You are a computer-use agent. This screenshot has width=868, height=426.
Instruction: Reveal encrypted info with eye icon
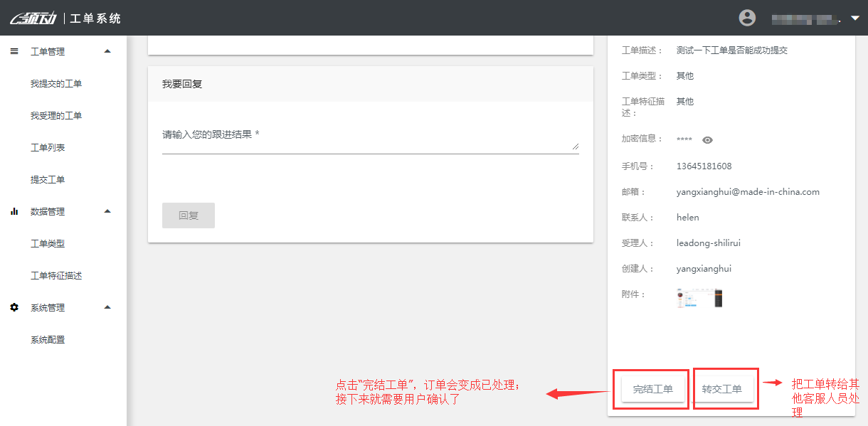(x=707, y=140)
